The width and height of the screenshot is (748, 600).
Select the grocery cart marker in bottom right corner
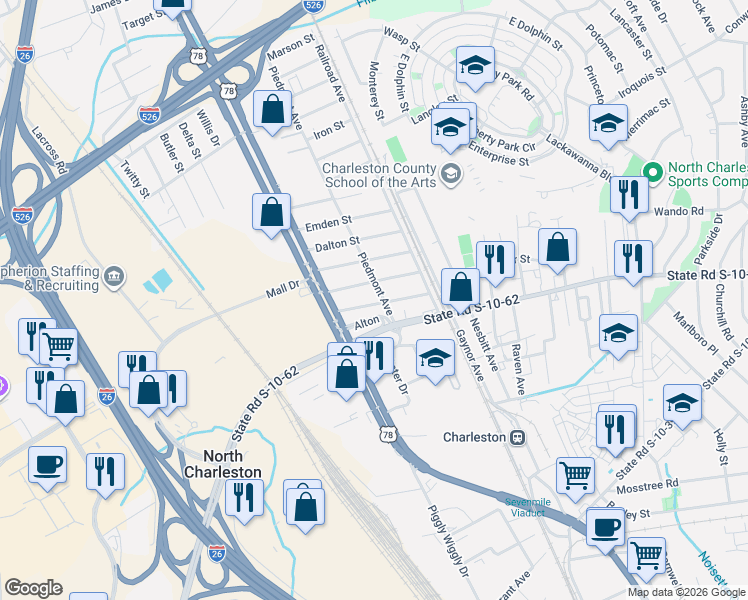pyautogui.click(x=646, y=557)
